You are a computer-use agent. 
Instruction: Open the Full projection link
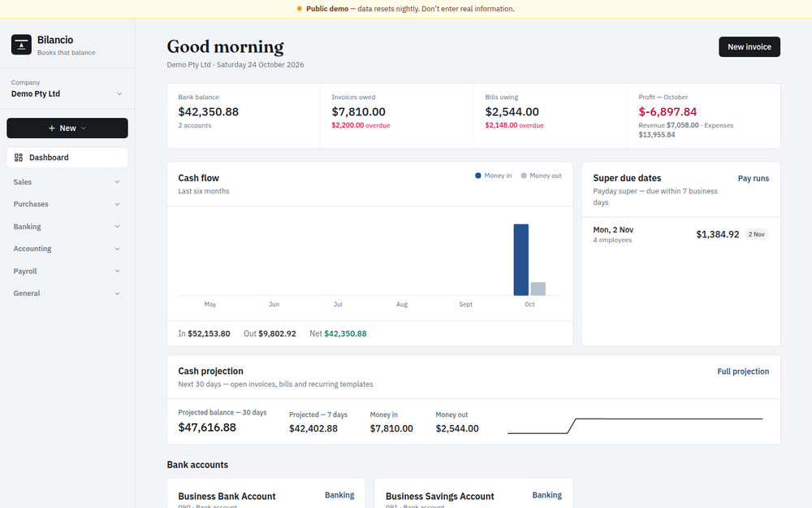coord(743,371)
